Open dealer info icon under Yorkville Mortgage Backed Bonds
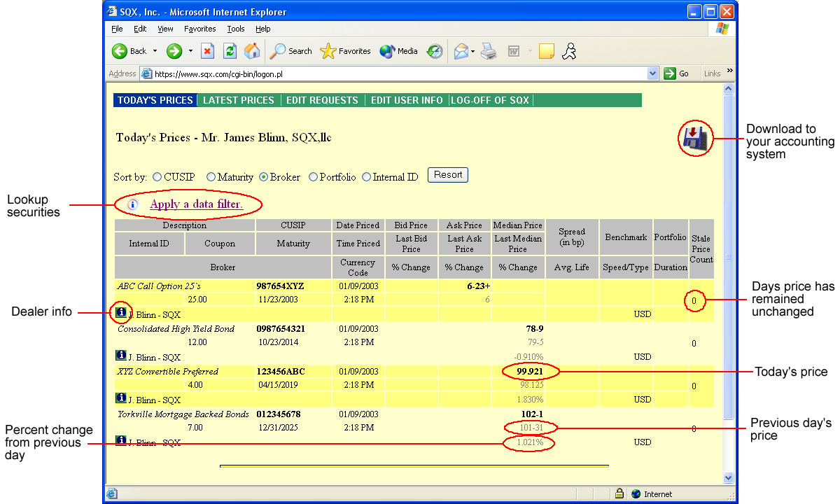840x504 pixels. point(121,440)
